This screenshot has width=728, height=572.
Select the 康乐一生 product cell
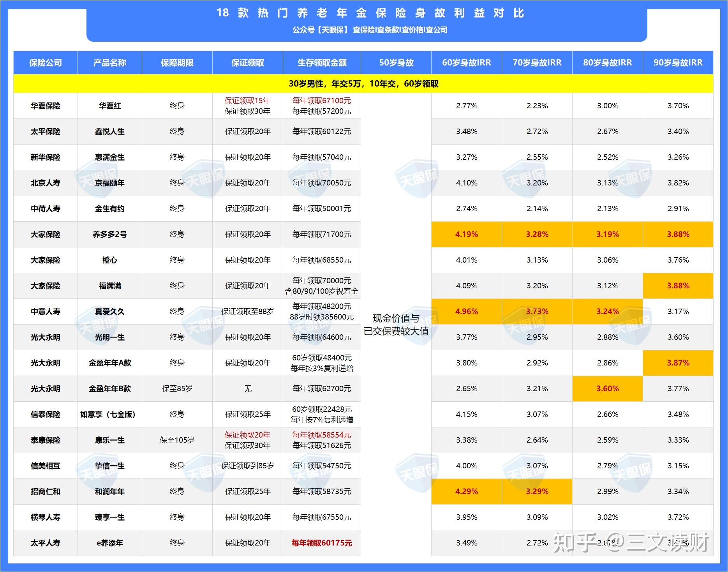click(110, 440)
